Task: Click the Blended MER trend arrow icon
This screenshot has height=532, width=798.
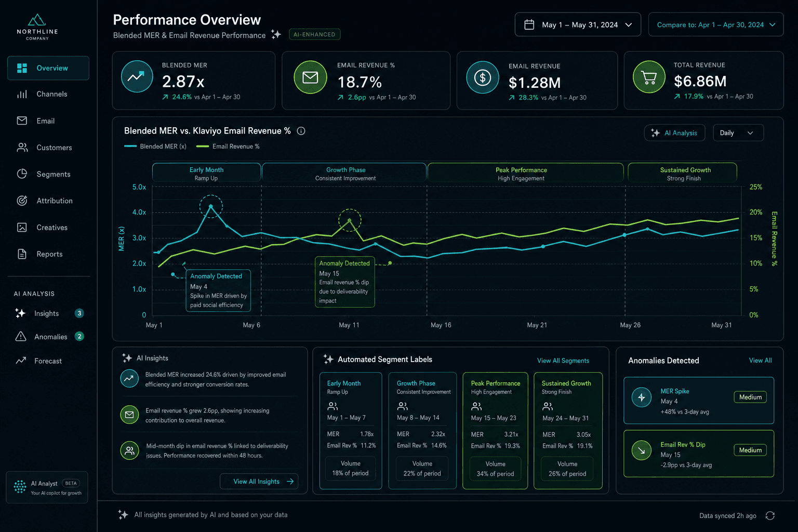Action: pyautogui.click(x=137, y=77)
